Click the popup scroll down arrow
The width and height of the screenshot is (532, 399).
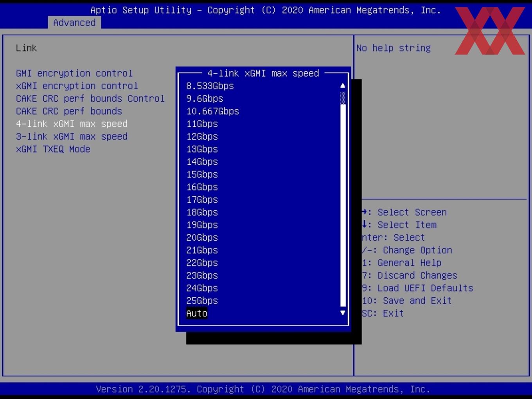pos(343,313)
